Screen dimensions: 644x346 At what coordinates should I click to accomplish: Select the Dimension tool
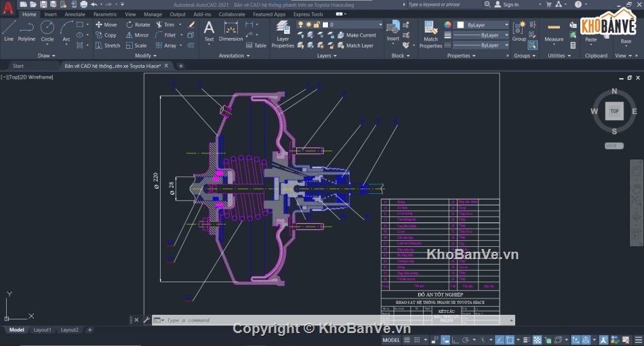(x=230, y=31)
